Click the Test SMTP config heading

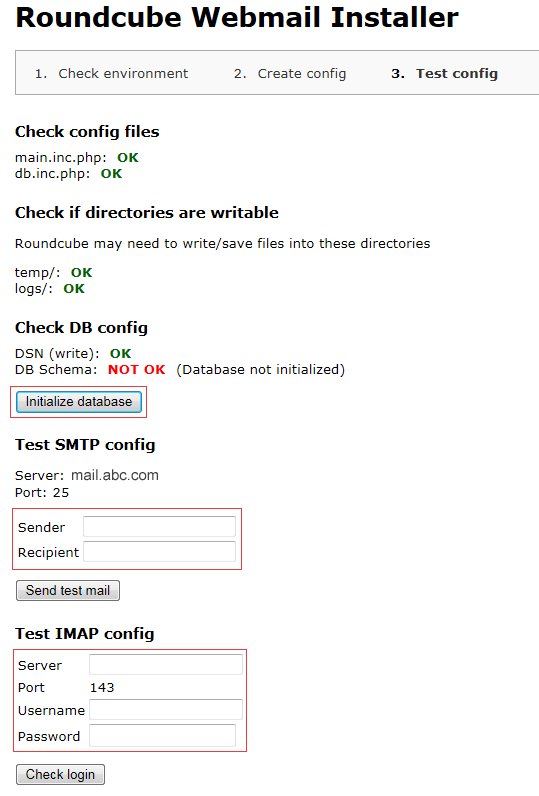(85, 445)
